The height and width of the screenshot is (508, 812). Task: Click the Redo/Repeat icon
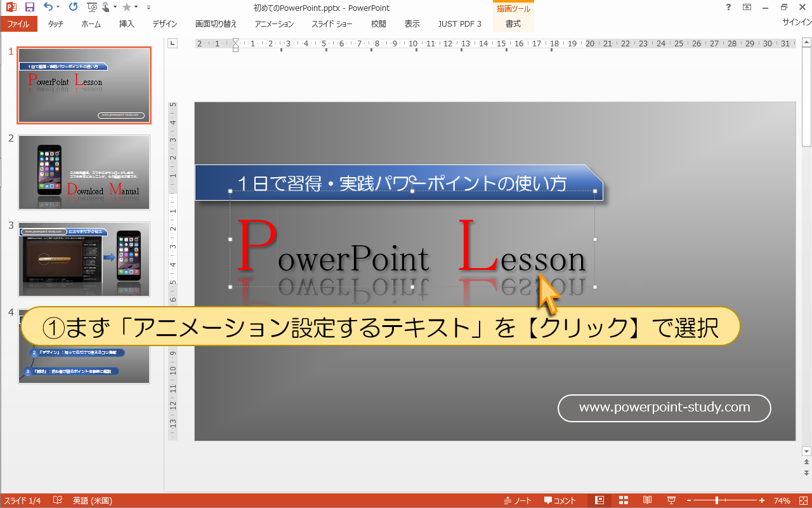[74, 8]
